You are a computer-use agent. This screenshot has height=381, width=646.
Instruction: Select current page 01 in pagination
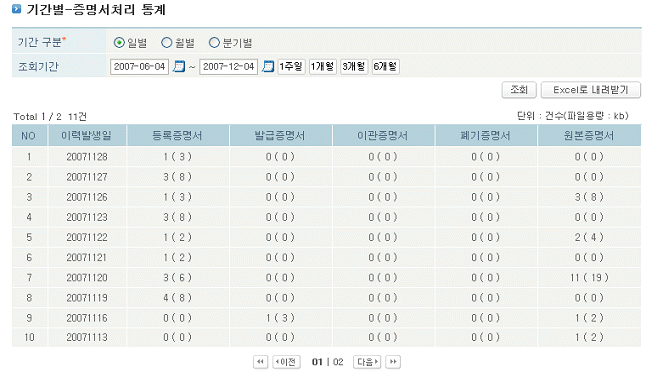pos(317,362)
